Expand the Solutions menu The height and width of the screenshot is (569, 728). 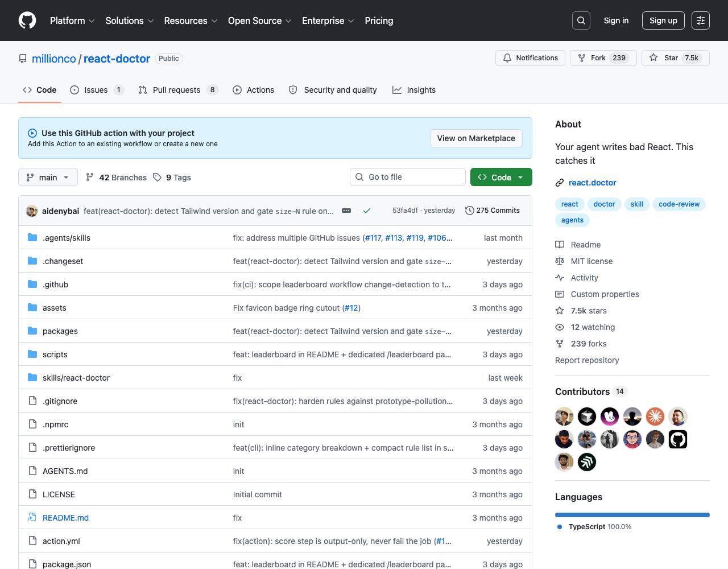pyautogui.click(x=130, y=20)
